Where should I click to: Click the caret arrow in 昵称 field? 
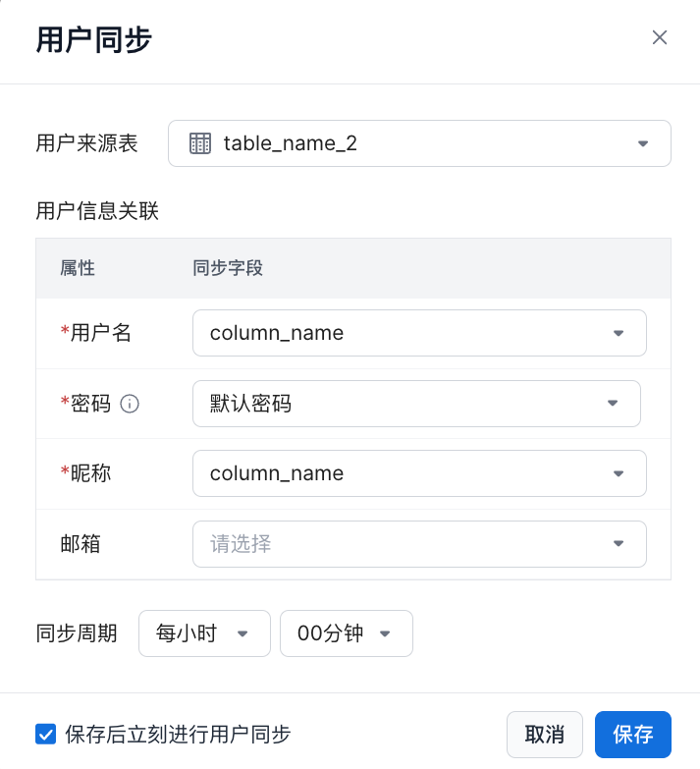tap(619, 473)
